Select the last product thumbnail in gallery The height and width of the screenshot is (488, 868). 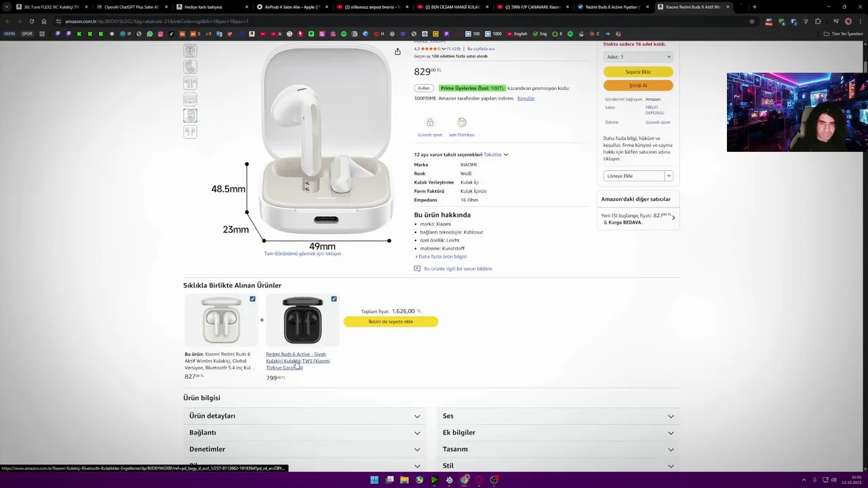coord(190,132)
